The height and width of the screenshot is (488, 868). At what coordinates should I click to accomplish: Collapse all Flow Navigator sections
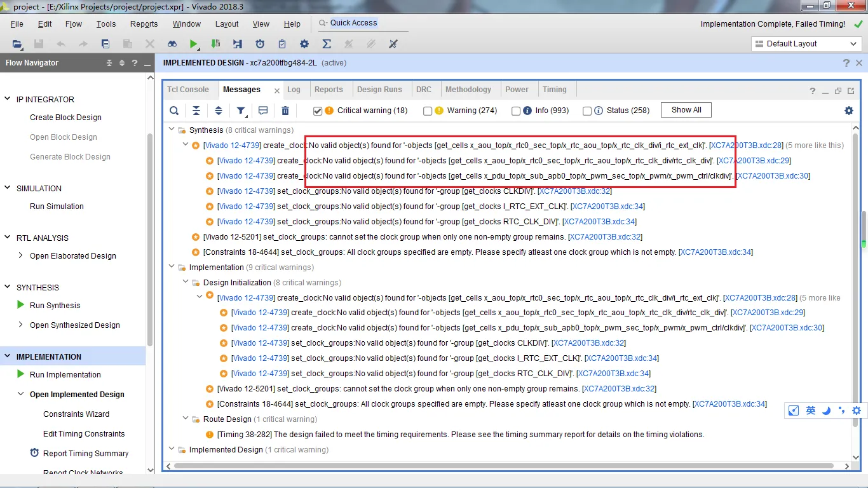click(x=109, y=63)
